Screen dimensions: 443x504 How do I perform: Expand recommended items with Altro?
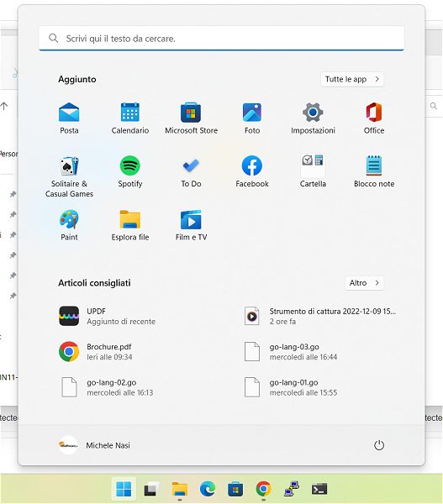click(364, 283)
